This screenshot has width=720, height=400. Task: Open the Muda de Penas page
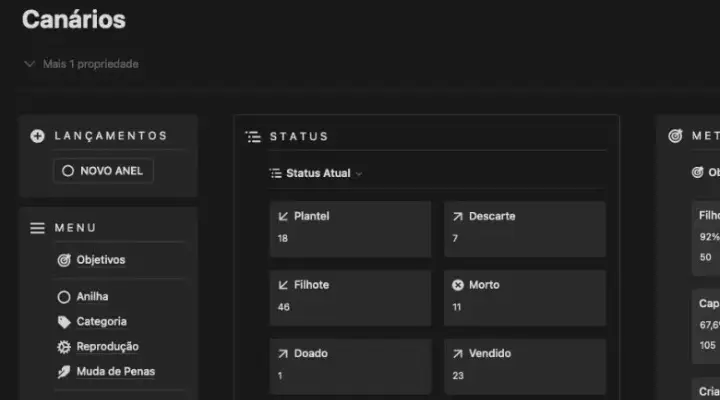pos(115,372)
